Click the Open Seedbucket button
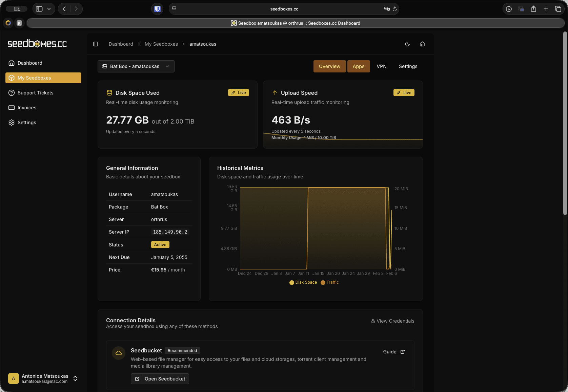This screenshot has width=568, height=392. 160,379
